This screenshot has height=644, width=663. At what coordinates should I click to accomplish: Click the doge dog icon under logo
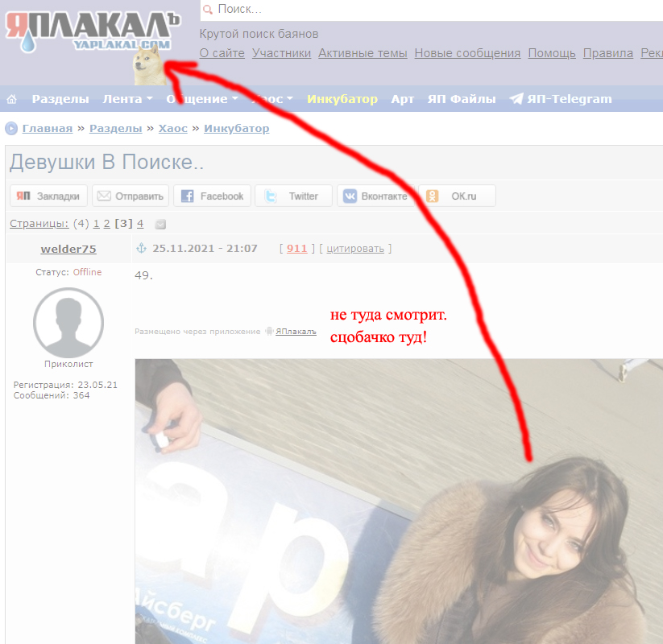[x=149, y=65]
